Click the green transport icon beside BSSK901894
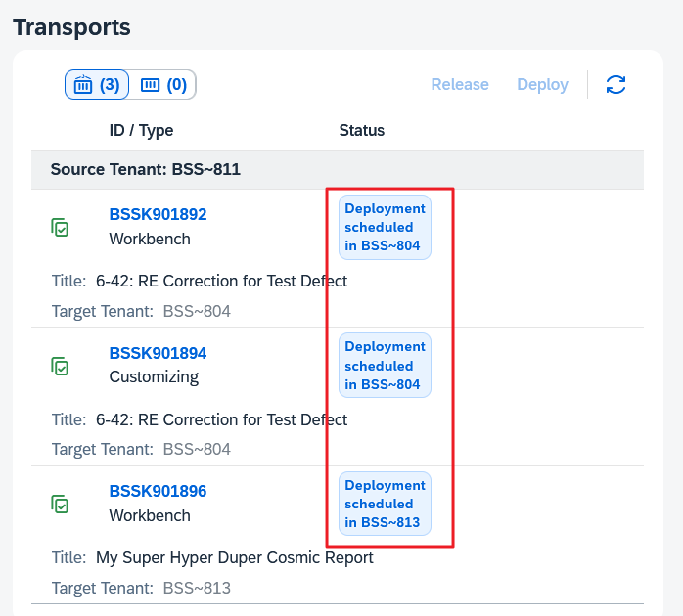The image size is (683, 616). pos(61,366)
